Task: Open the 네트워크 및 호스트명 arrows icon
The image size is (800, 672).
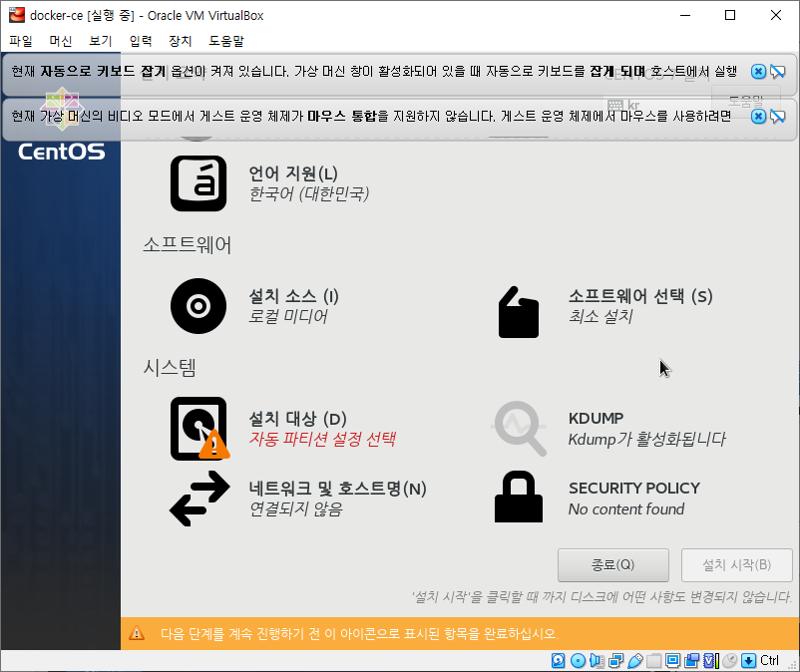Action: 200,499
